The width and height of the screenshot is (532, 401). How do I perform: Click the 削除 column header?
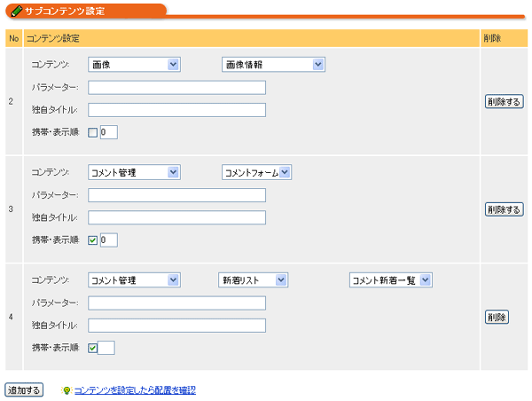click(x=504, y=38)
